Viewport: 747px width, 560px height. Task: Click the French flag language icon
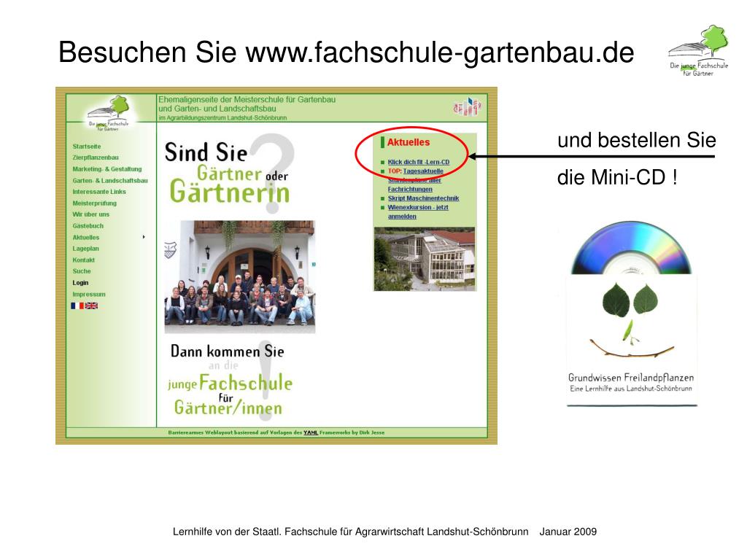(77, 306)
